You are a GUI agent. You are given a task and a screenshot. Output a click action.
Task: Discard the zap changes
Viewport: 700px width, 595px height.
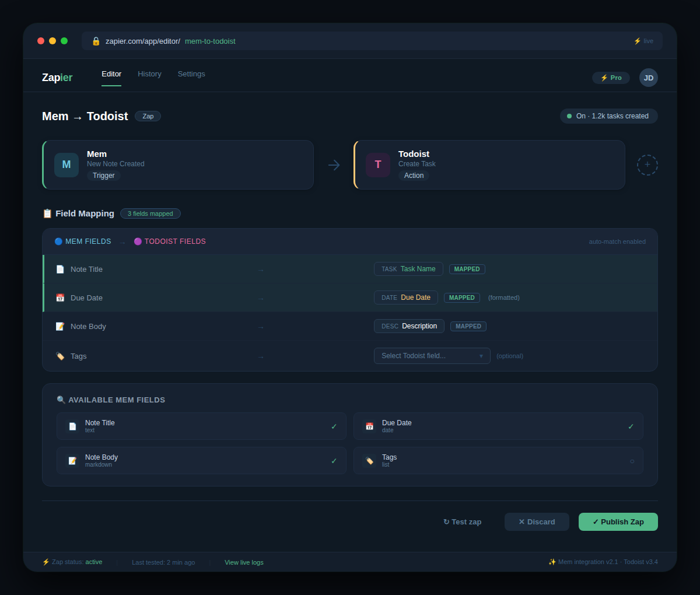click(537, 521)
